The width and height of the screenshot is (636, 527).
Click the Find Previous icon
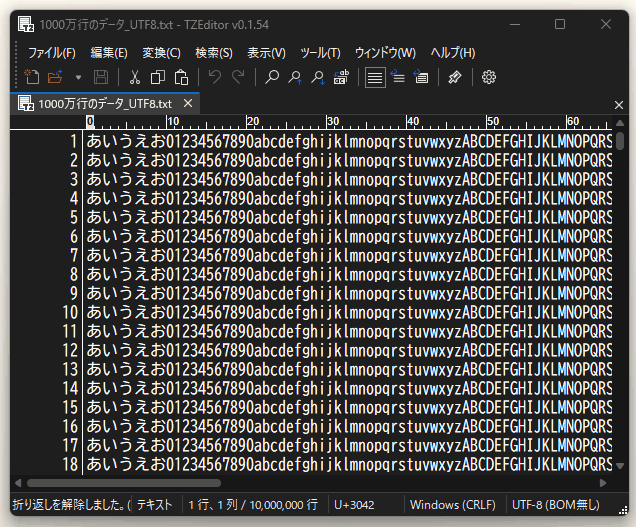pos(295,77)
